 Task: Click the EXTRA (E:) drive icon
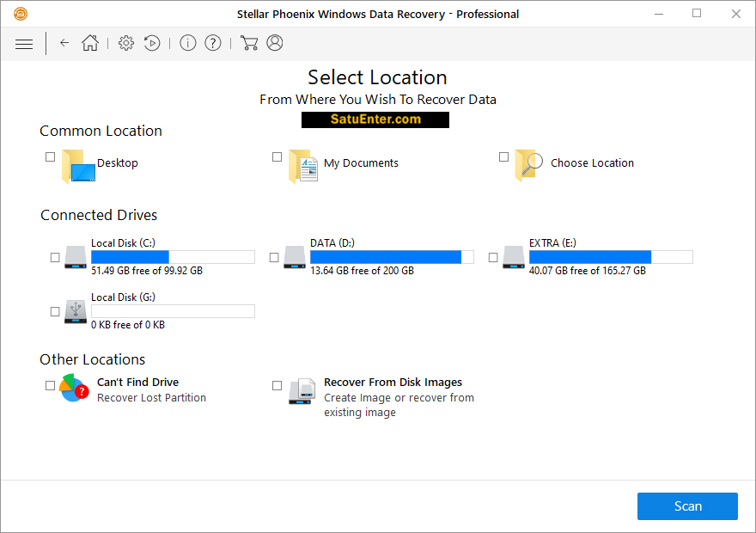click(x=514, y=257)
